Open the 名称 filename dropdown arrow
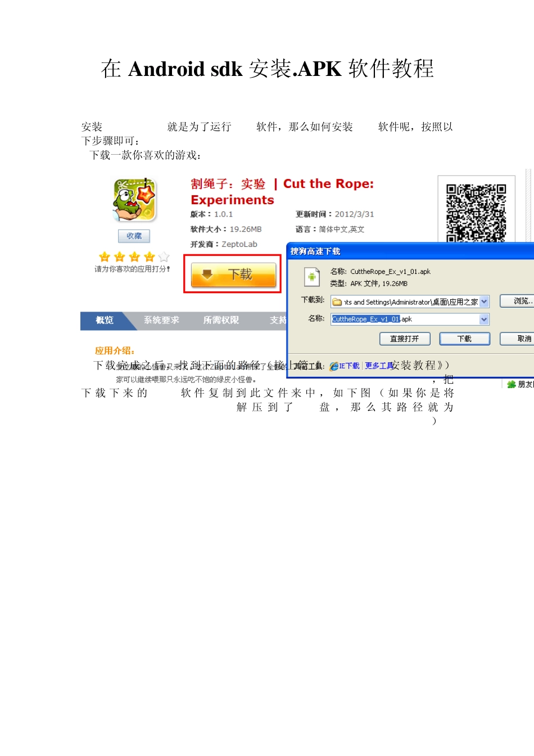The image size is (534, 756). tap(484, 319)
